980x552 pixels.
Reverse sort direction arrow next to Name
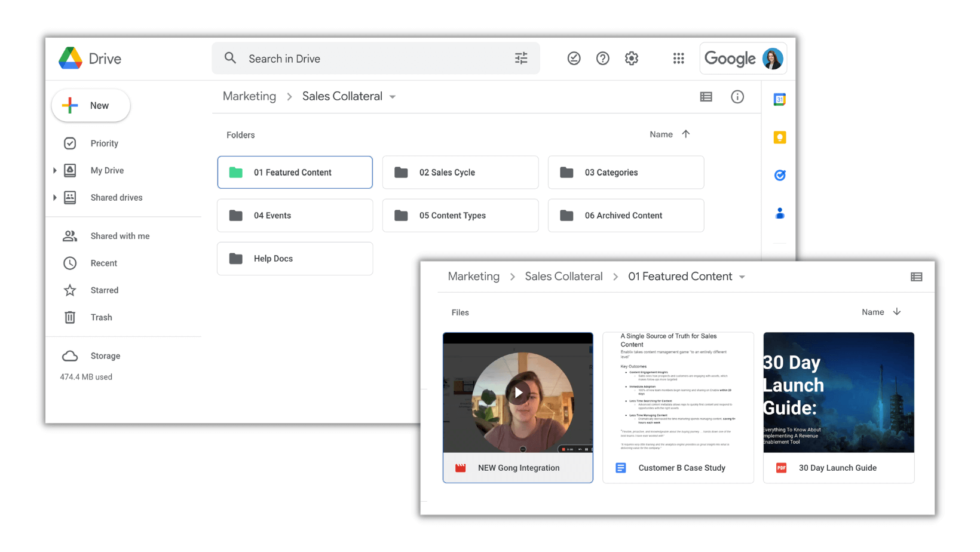pos(686,134)
